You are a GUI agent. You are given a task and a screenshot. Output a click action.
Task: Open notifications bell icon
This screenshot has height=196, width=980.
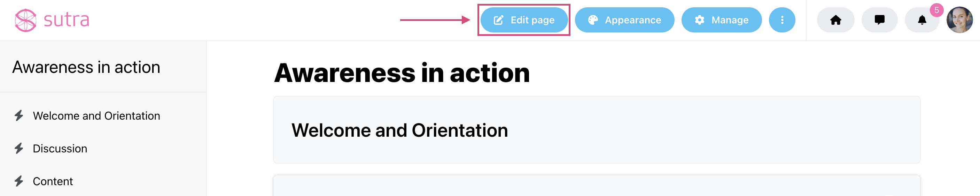(x=922, y=20)
